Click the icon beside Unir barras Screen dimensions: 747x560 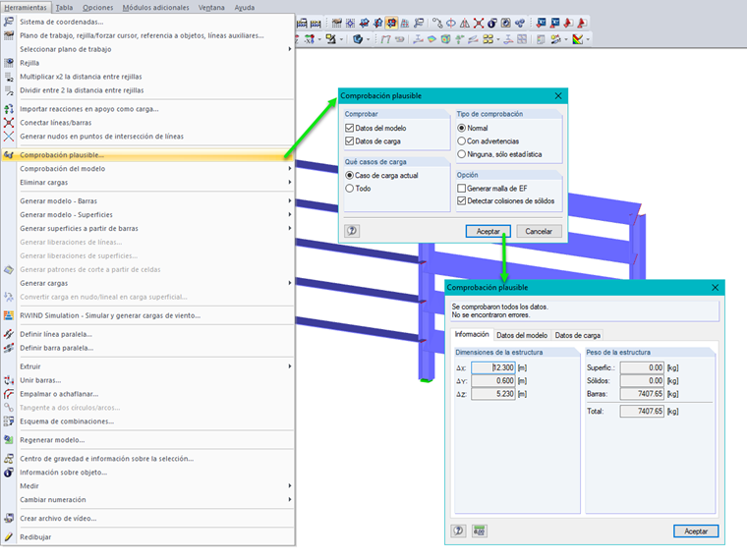point(9,380)
